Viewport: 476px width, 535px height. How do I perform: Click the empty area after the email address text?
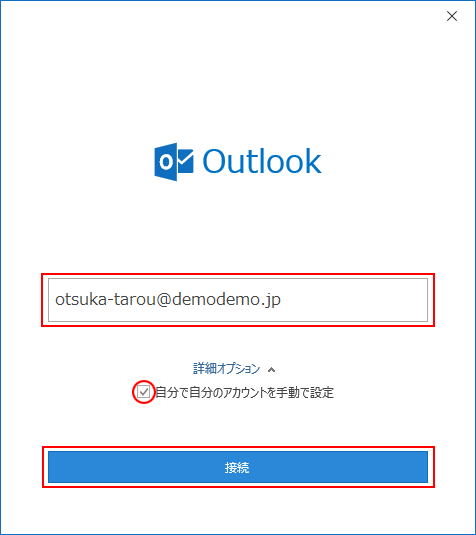click(353, 300)
